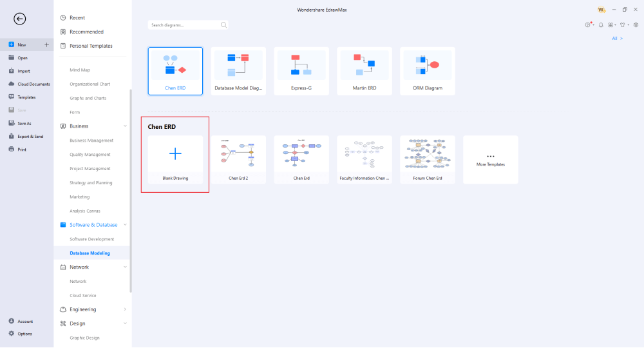The image size is (644, 348).
Task: Select Quality Management subcategory
Action: click(90, 155)
